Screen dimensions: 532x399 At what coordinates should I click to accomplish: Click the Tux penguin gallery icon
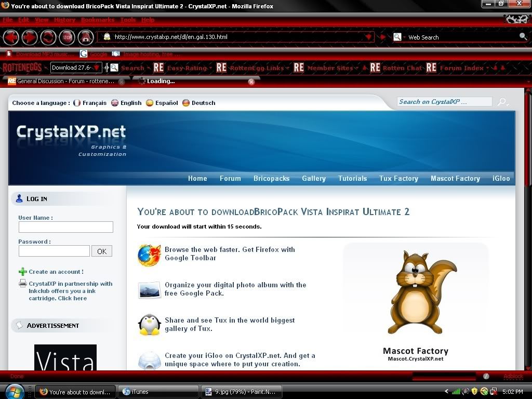pyautogui.click(x=149, y=325)
